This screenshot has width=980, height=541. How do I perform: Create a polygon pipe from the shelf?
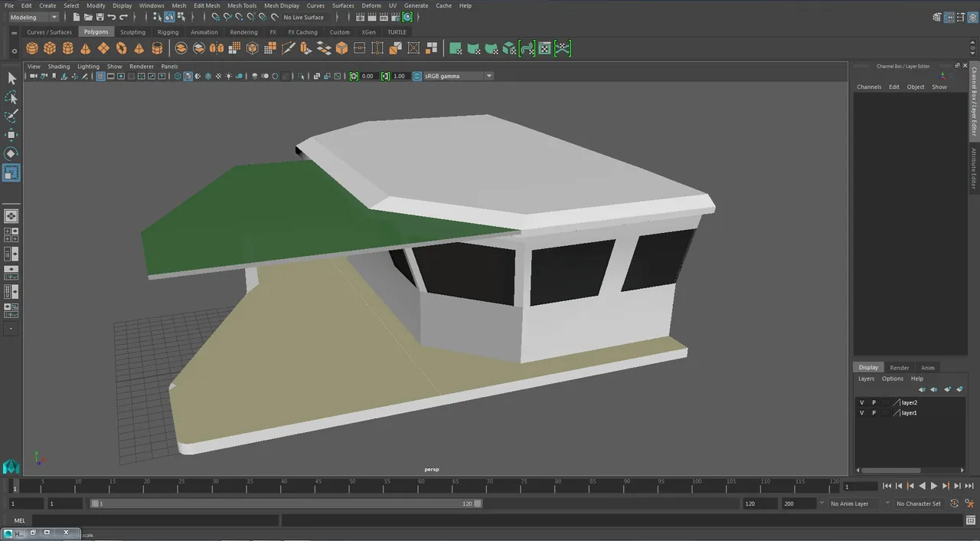[x=157, y=48]
